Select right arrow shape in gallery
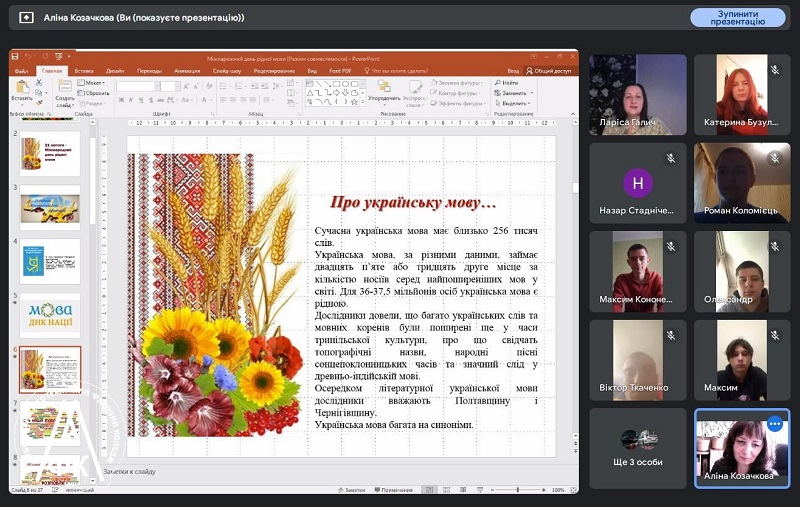Viewport: 800px width, 507px height. 336,93
